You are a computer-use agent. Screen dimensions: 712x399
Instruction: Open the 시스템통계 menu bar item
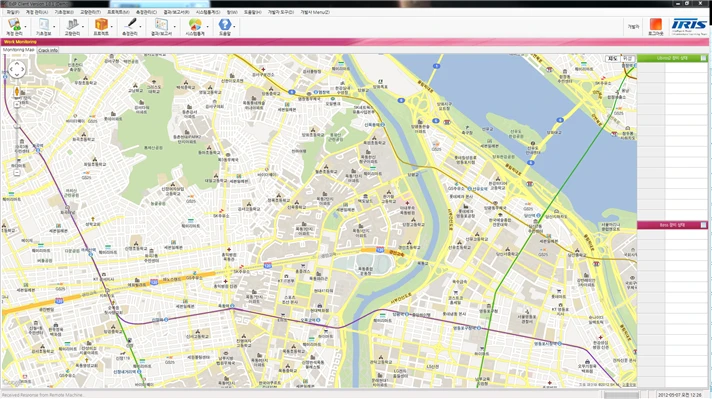pos(208,12)
